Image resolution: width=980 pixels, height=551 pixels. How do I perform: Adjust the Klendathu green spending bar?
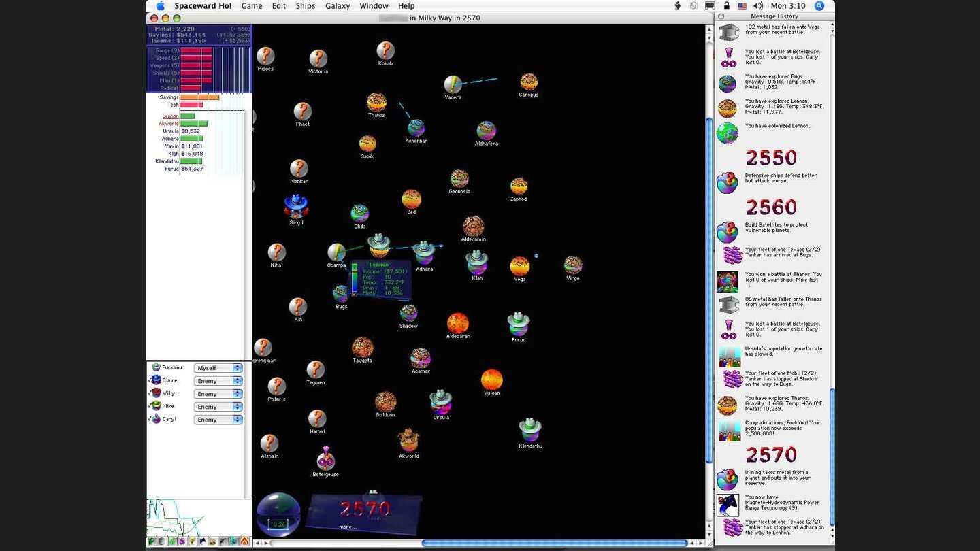pyautogui.click(x=191, y=161)
